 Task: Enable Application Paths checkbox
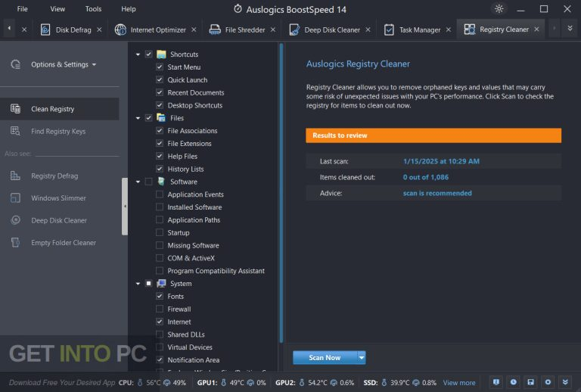(x=160, y=220)
